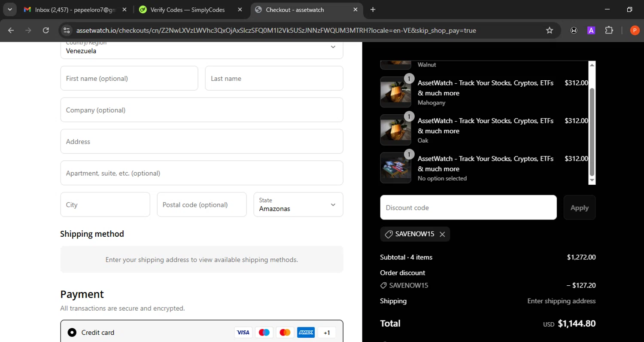Focus the Company field
Screen dimensions: 644x342
tap(202, 110)
